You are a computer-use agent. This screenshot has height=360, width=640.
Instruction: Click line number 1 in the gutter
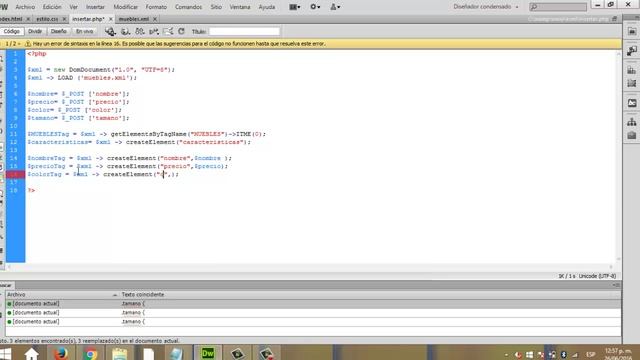15,54
